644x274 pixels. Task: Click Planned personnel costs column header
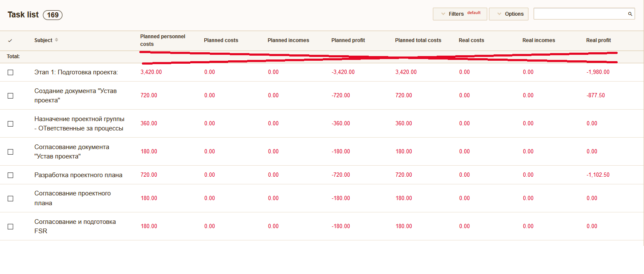click(163, 40)
